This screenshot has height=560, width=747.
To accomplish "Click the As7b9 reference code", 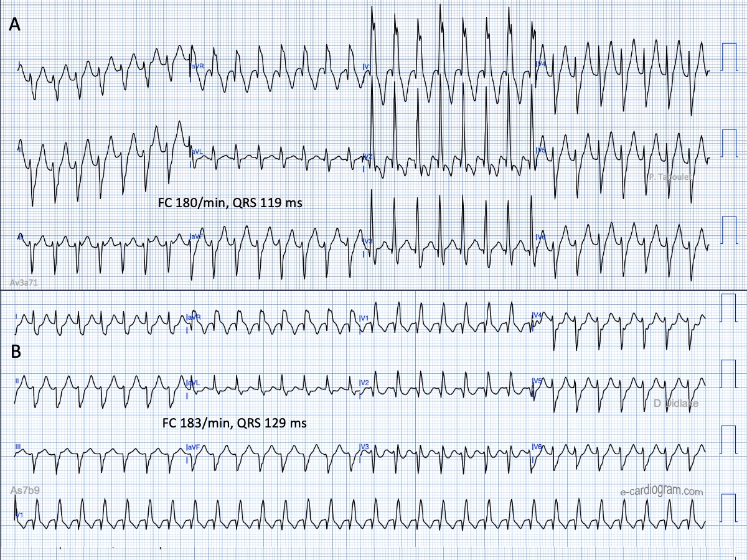I will [24, 490].
